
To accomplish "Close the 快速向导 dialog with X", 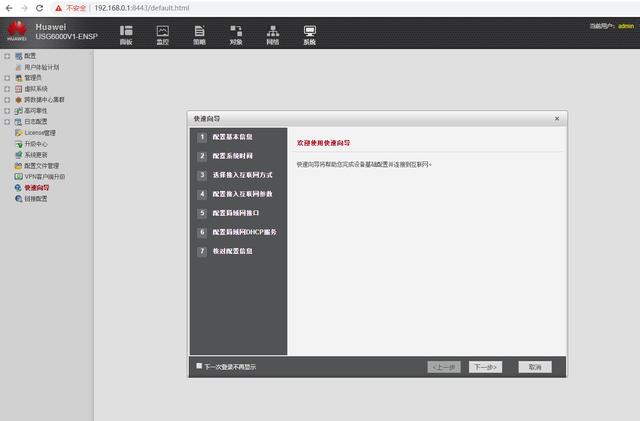I will click(x=557, y=119).
